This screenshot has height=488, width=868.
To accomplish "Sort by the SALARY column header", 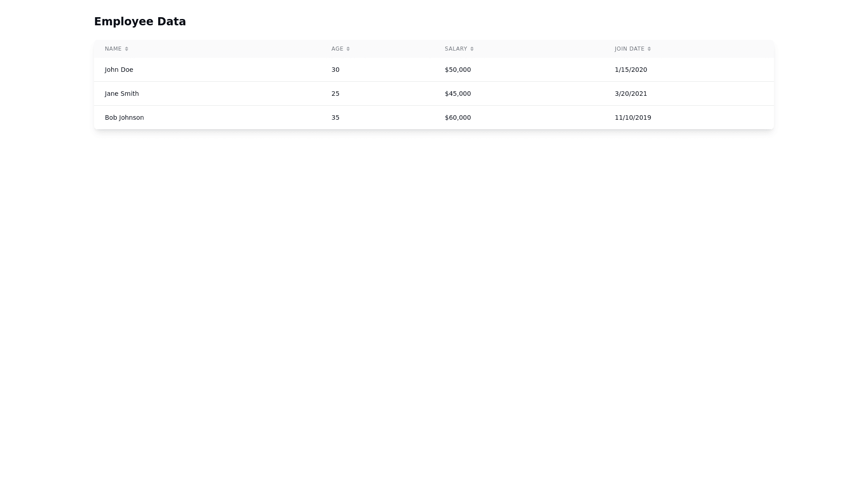I will [456, 49].
